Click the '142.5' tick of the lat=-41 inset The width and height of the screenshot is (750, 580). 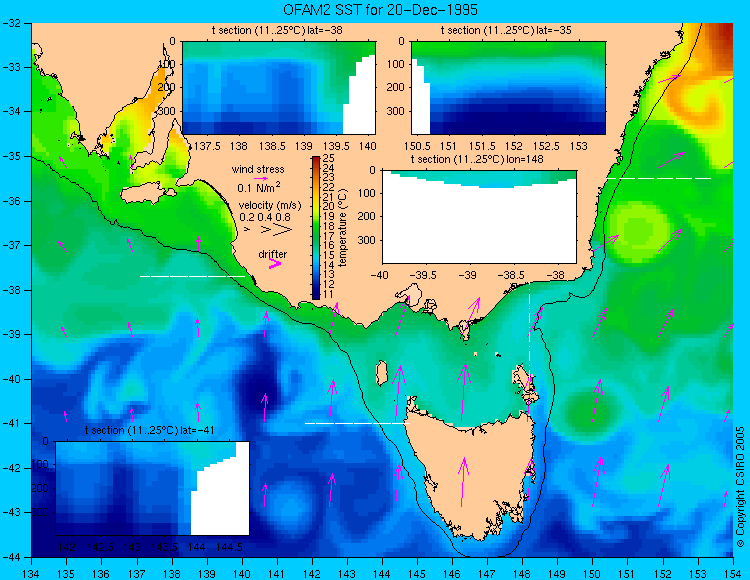(x=99, y=547)
